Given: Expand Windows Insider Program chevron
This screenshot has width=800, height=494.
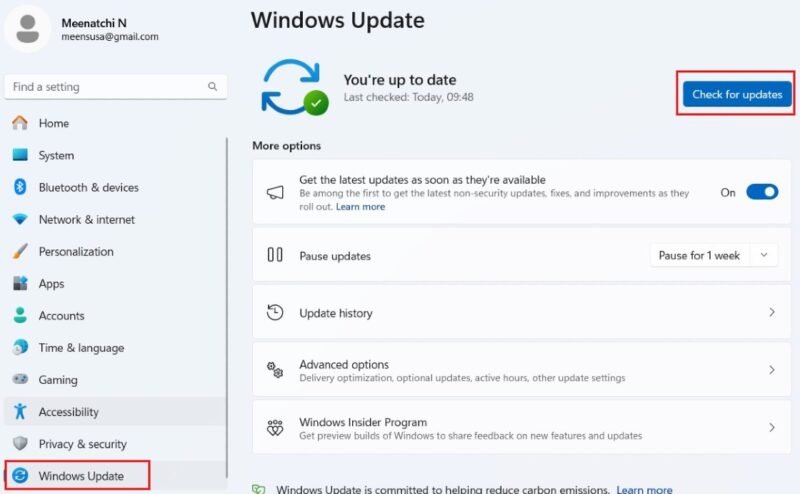Looking at the screenshot, I should 772,427.
